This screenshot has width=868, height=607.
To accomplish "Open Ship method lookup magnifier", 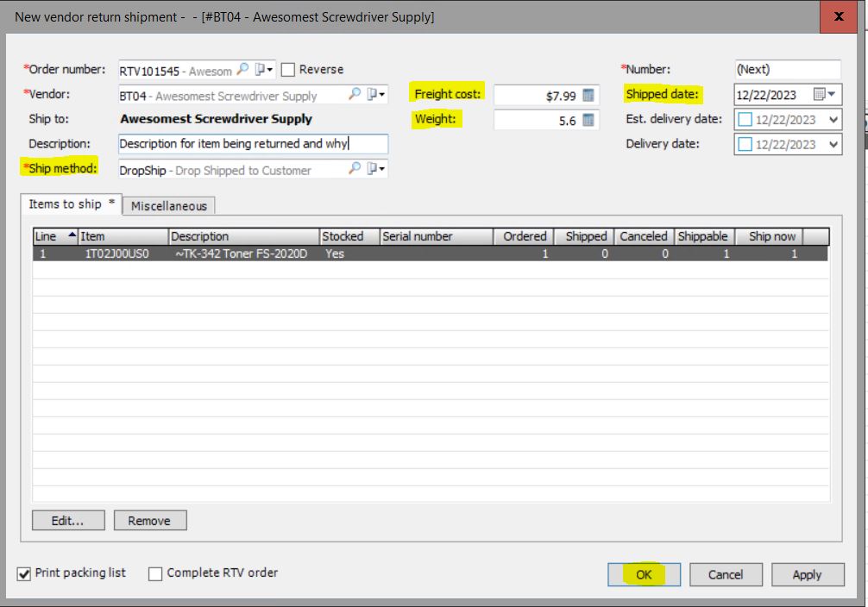I will point(355,169).
